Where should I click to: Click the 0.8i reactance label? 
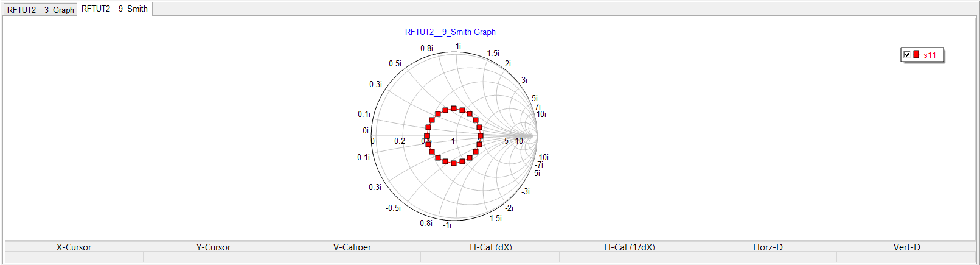tap(426, 48)
